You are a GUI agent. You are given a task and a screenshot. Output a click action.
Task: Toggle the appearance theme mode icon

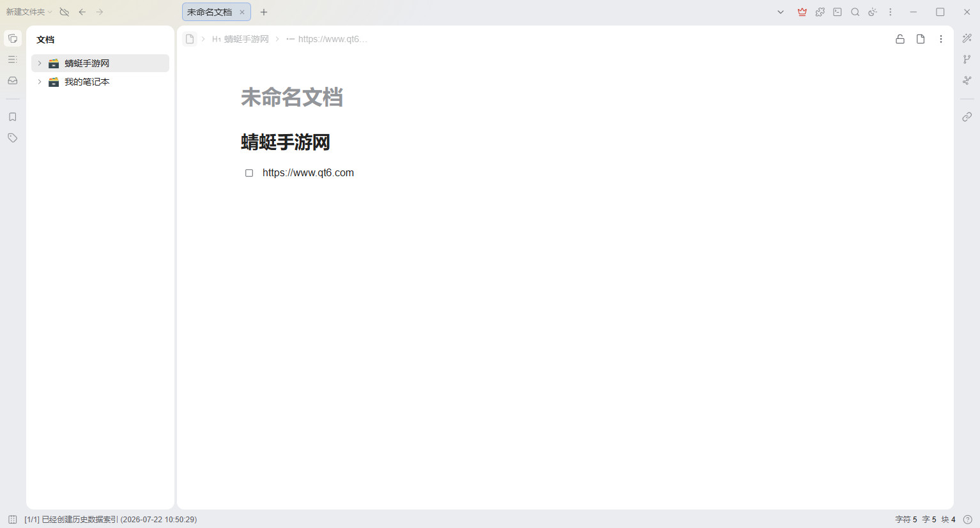pyautogui.click(x=873, y=12)
